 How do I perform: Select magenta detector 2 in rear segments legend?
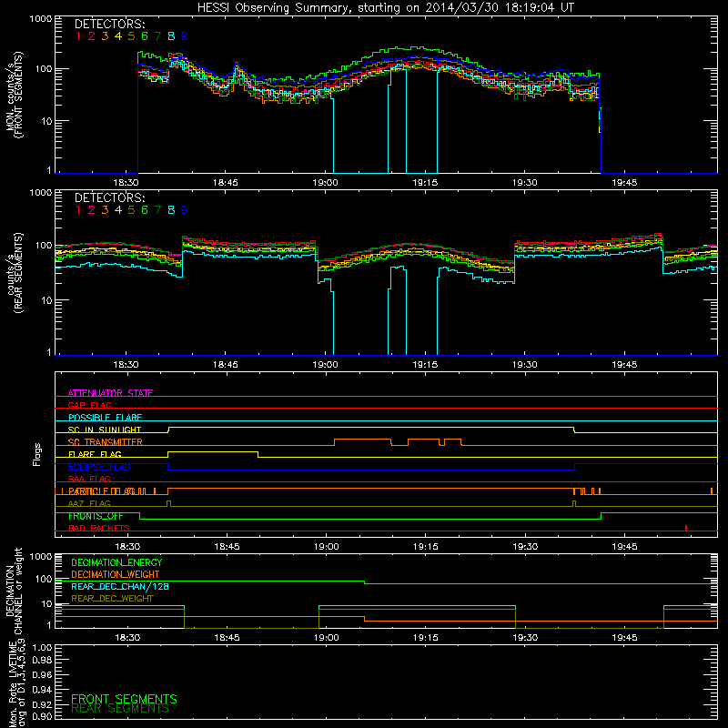[92, 210]
